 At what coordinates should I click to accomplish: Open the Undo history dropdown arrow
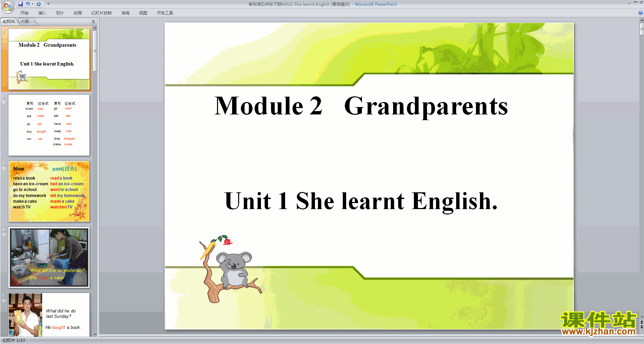[33, 4]
